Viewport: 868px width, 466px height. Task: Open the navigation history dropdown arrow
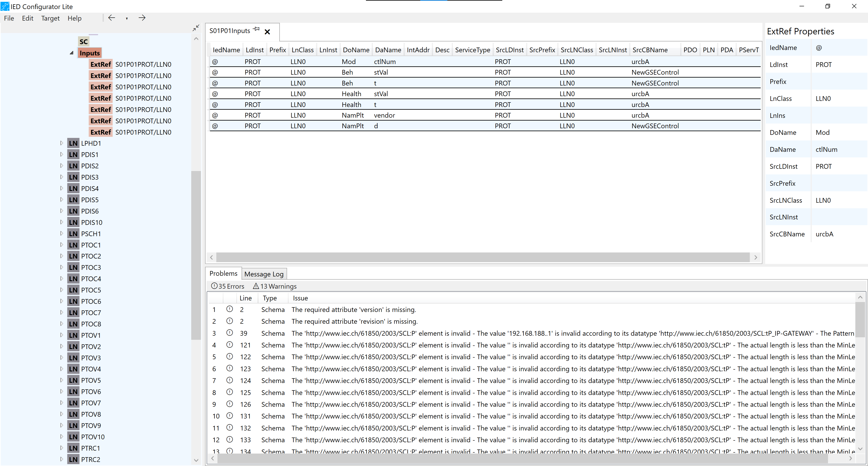(x=127, y=19)
